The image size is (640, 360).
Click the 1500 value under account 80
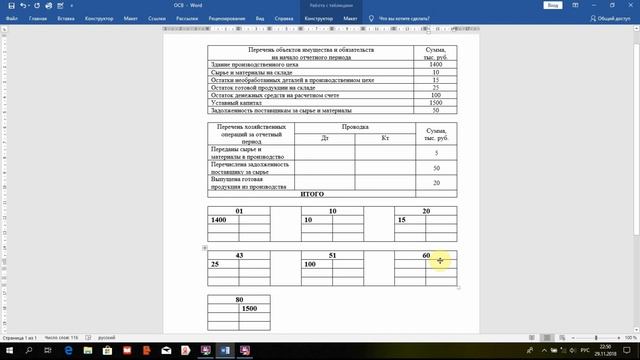(x=249, y=309)
